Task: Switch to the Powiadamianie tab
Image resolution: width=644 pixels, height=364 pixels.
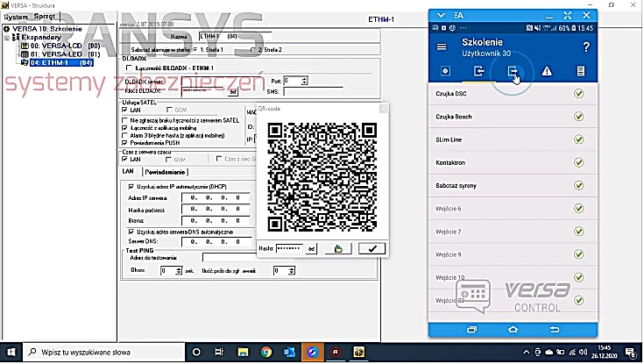Action: [x=165, y=172]
